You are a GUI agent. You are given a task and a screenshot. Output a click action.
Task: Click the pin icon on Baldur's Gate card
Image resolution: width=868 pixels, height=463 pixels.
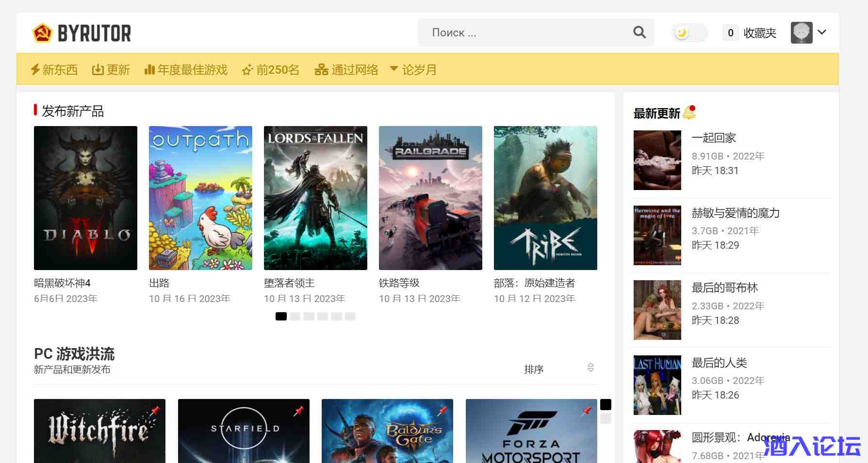[x=442, y=411]
